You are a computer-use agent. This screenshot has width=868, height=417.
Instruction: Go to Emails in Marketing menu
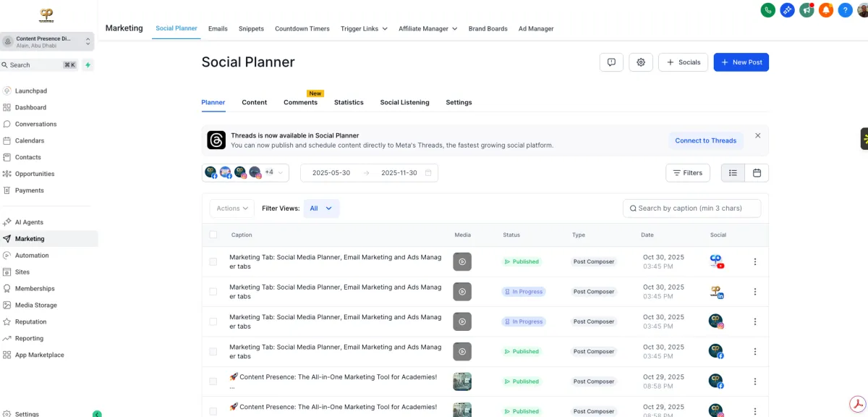point(218,29)
